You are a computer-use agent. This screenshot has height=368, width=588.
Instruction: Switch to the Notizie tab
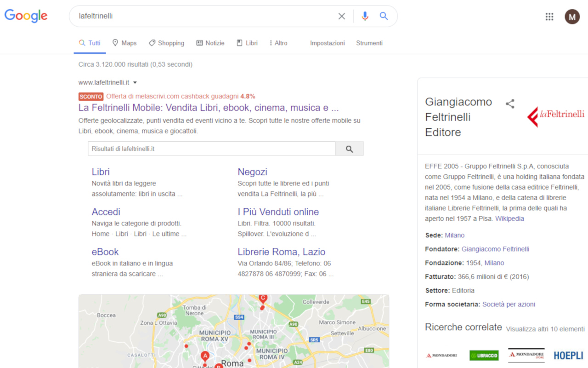coord(210,43)
